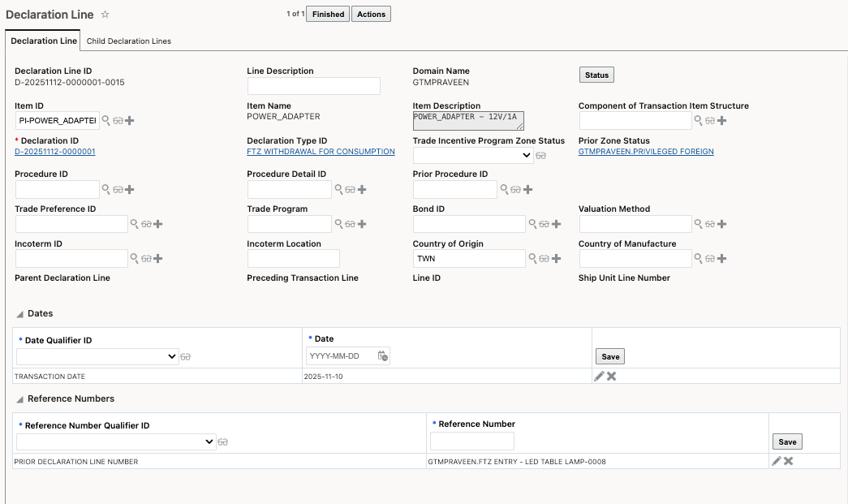Add new Procedure ID with plus icon
Viewport: 848px width, 504px height.
pyautogui.click(x=129, y=190)
